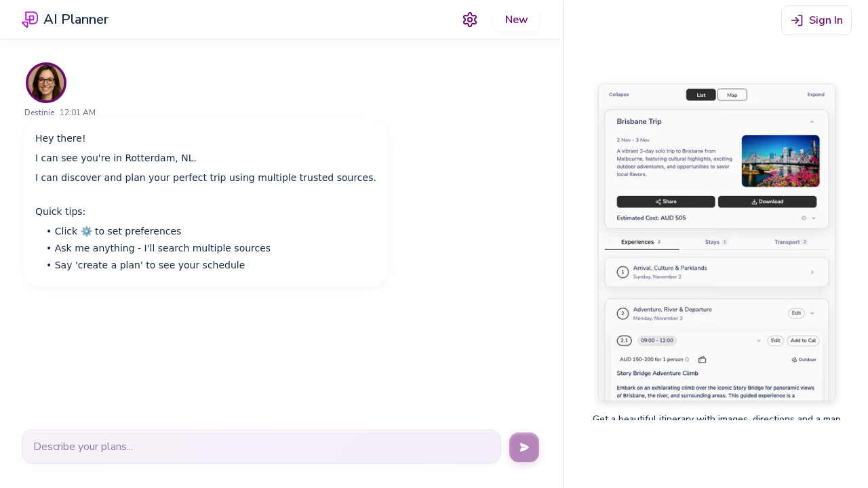Click Edit on day 2 activities
The image size is (868, 488).
point(796,313)
